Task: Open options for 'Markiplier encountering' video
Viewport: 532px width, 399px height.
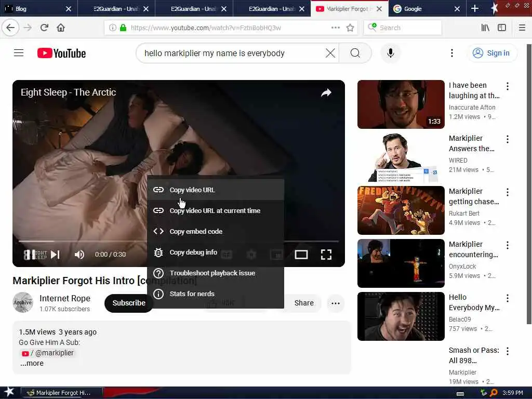Action: (508, 245)
